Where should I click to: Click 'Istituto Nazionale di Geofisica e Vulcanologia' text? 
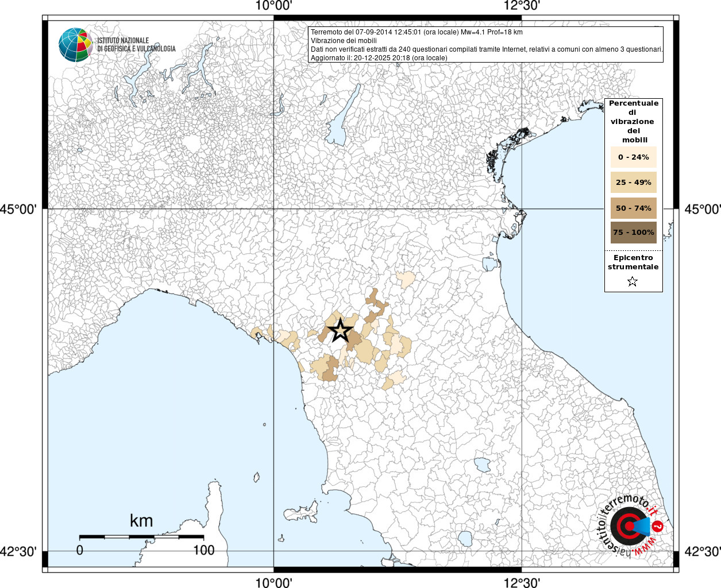pyautogui.click(x=136, y=45)
